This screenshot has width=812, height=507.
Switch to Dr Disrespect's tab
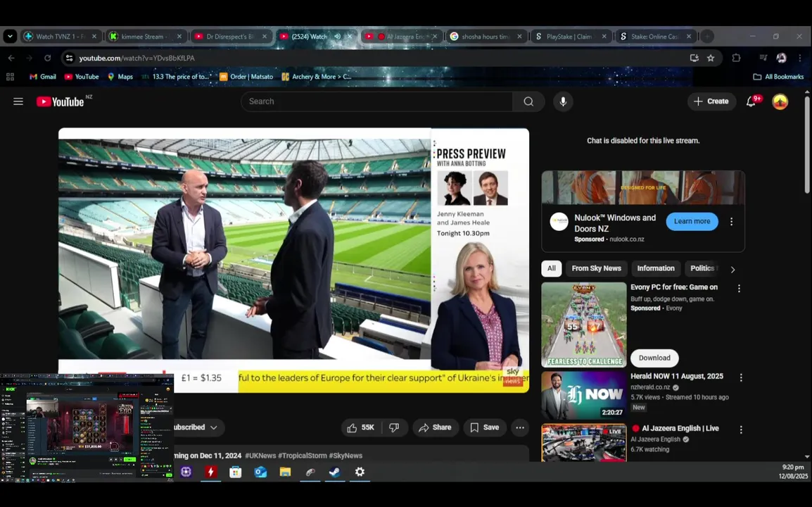pos(231,37)
